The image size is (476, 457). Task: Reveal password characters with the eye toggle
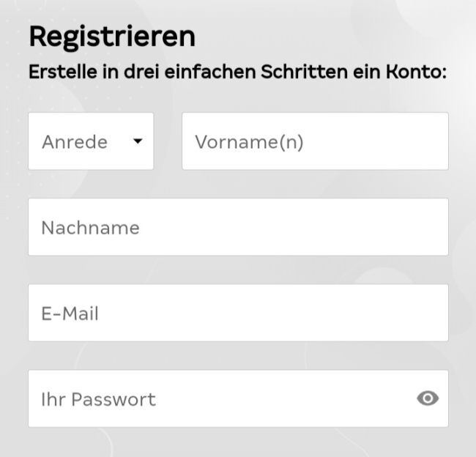point(428,398)
